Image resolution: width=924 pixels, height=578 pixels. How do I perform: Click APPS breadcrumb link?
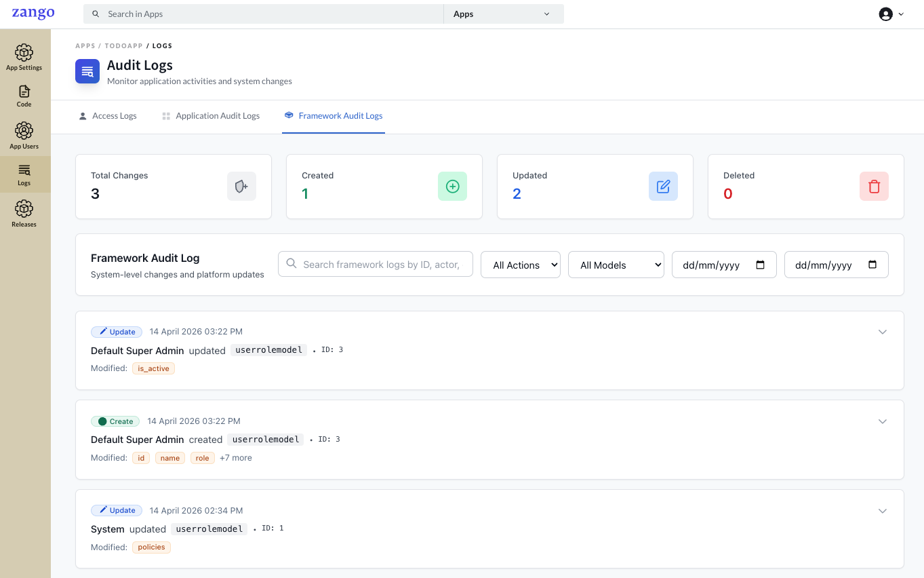(85, 46)
